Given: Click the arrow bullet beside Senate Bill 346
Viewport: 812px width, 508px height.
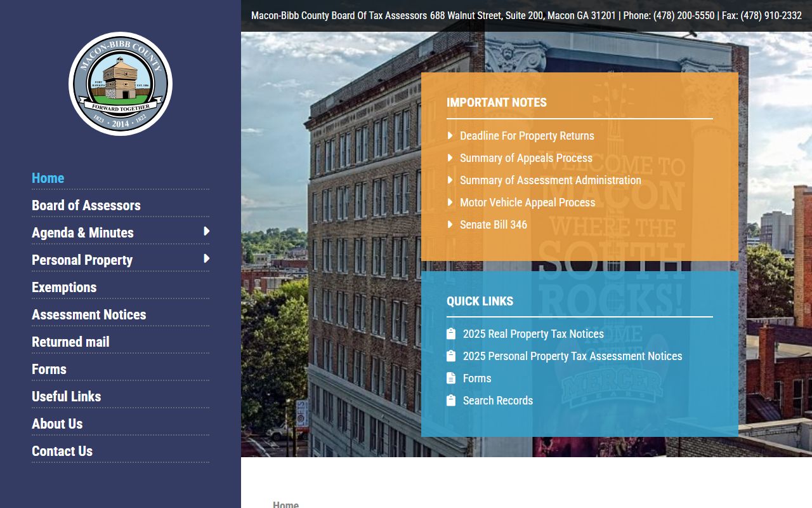Looking at the screenshot, I should click(x=450, y=225).
